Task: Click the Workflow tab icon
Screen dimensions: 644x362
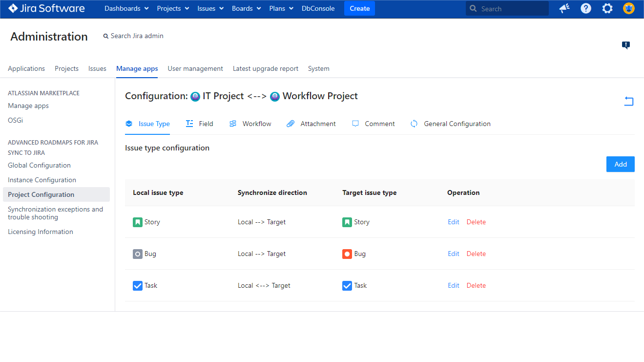Action: [233, 124]
